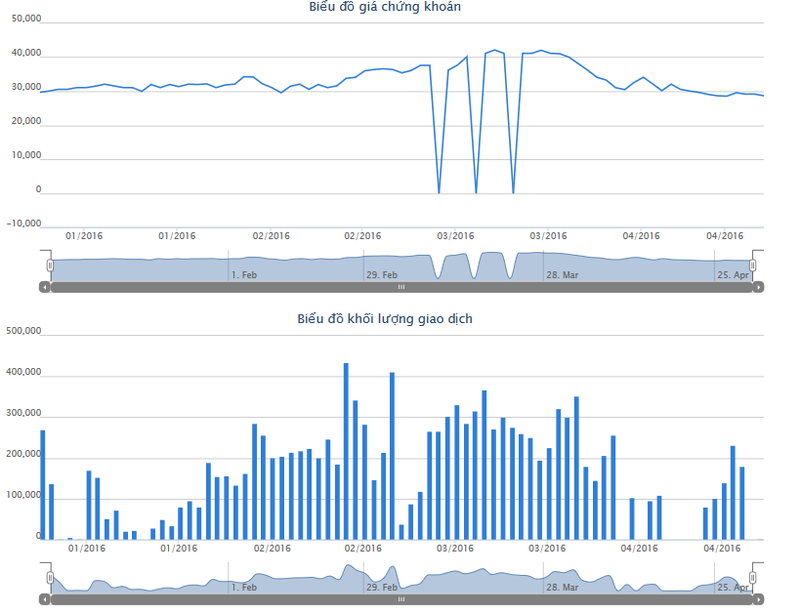The height and width of the screenshot is (613, 800).
Task: Click left scroll arrow of volume chart navigator
Action: point(44,599)
